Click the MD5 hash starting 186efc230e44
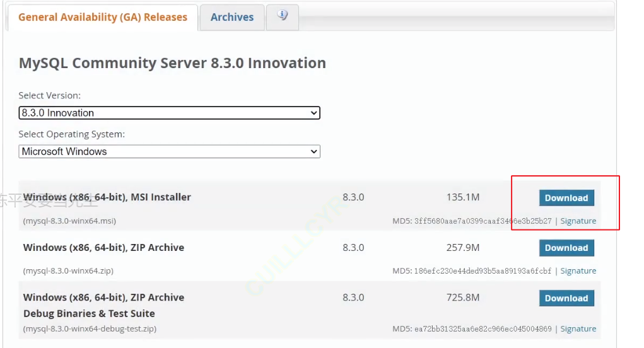The width and height of the screenshot is (644, 348). click(483, 271)
